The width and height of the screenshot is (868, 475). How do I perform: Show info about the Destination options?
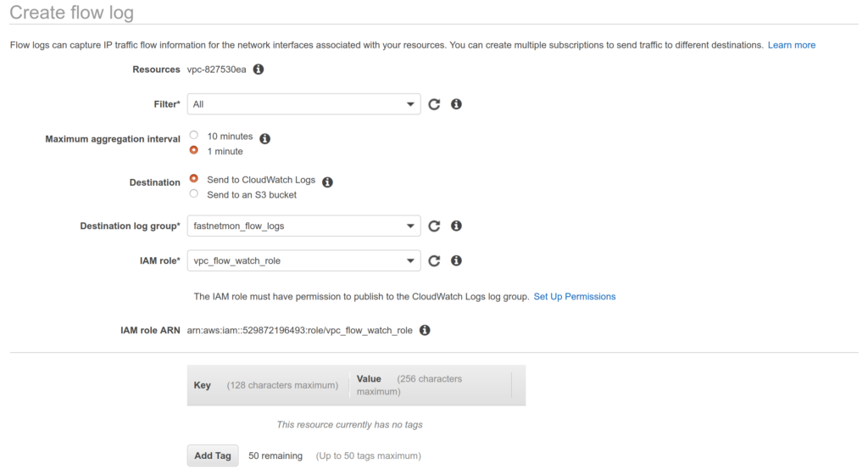point(328,182)
